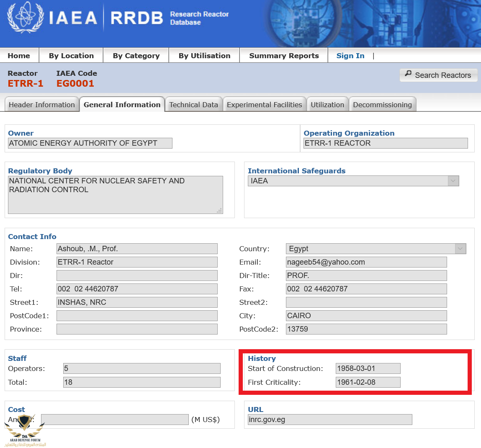The image size is (481, 448).
Task: Open the By Utilisation menu
Action: point(204,56)
